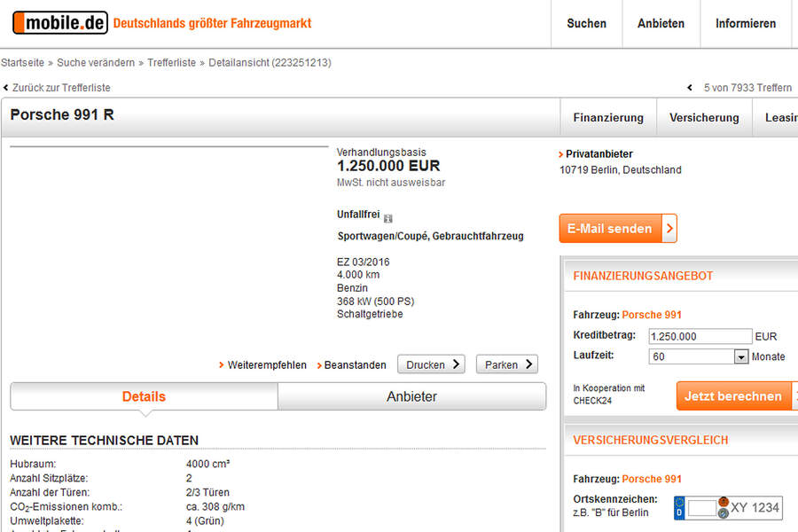Click the 'EZ 03/2016' text

pos(363,262)
